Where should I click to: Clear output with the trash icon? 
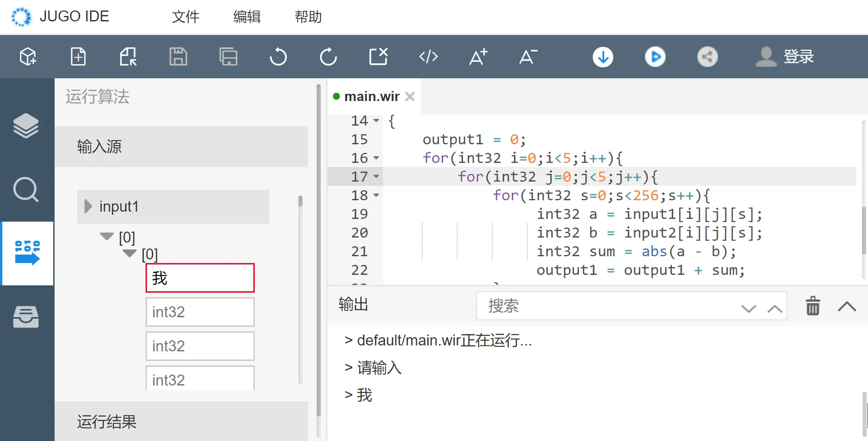813,306
